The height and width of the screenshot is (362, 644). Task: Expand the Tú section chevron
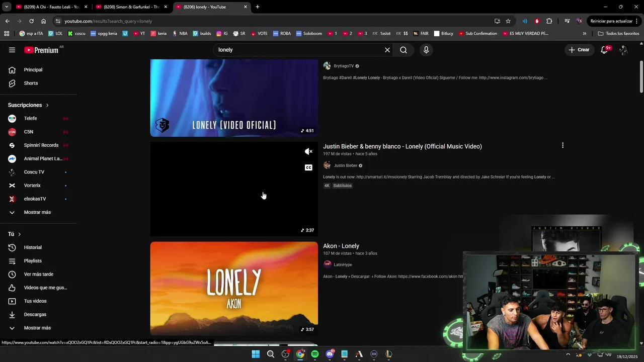[x=20, y=234]
